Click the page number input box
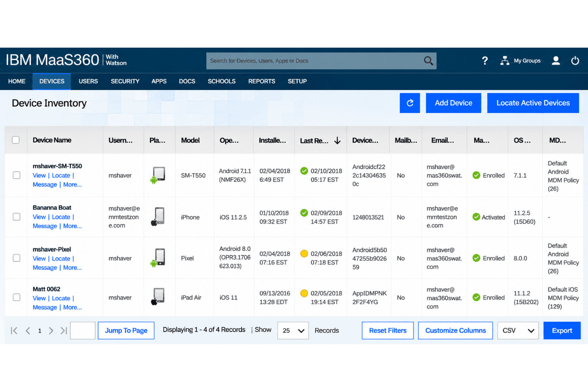The width and height of the screenshot is (588, 392). click(83, 330)
